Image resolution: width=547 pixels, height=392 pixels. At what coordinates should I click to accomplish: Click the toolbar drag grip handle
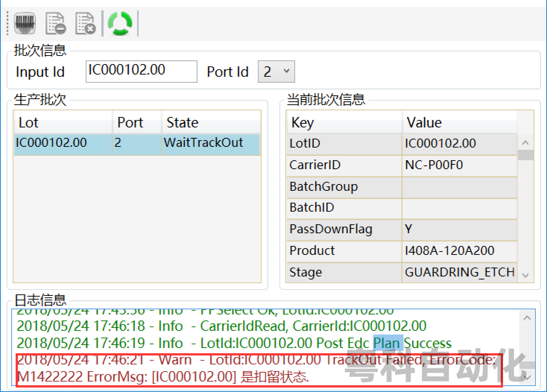coord(8,23)
